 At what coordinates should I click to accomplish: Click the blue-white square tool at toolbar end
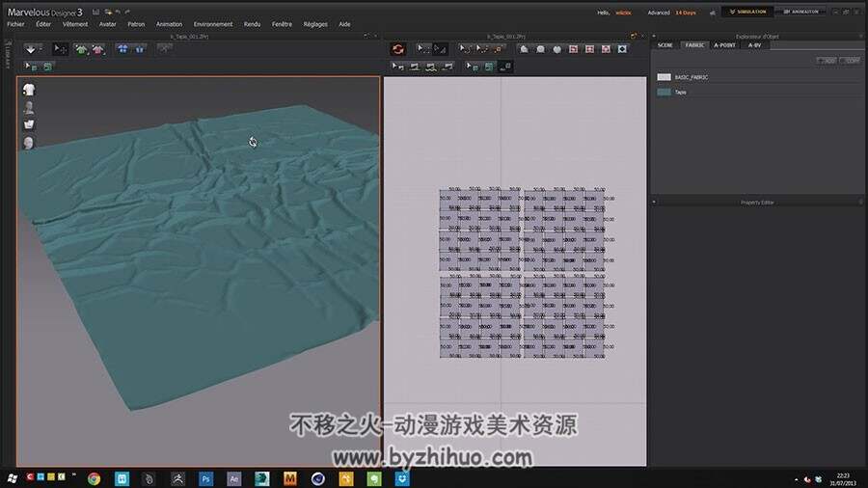(x=622, y=49)
